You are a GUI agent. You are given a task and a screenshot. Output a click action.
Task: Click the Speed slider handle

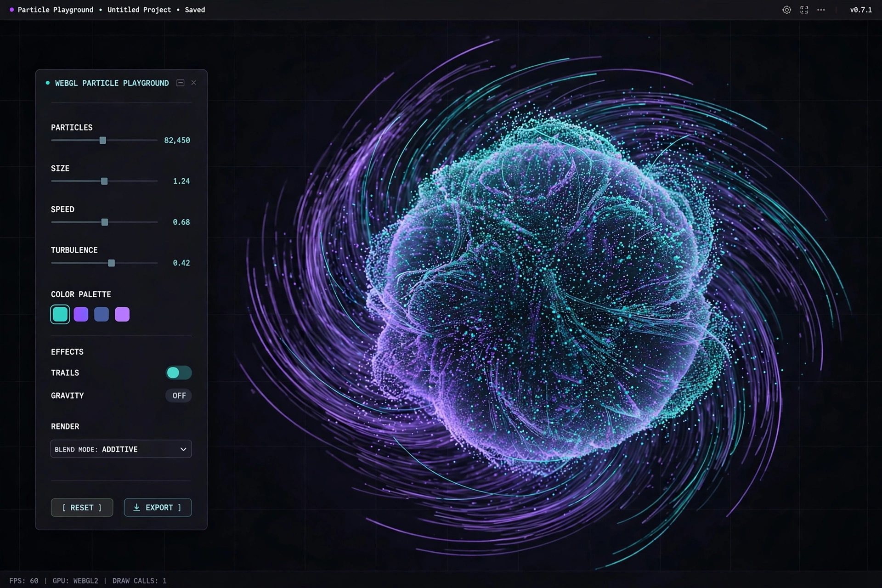point(105,222)
